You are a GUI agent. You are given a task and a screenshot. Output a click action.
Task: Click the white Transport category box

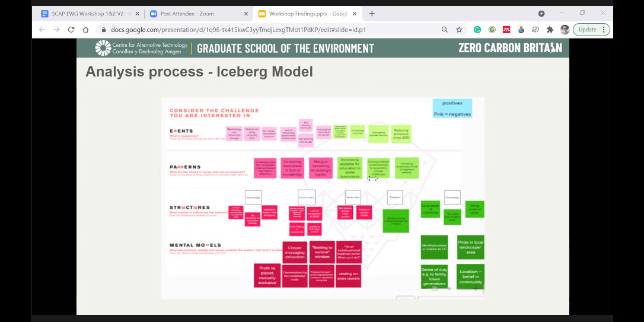(395, 197)
